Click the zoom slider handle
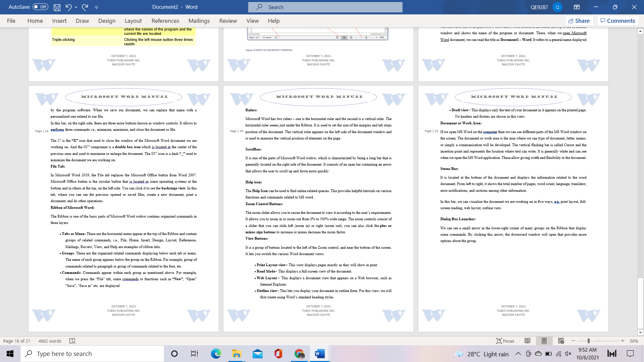Screen dimensions: 644x362 (x=588, y=341)
